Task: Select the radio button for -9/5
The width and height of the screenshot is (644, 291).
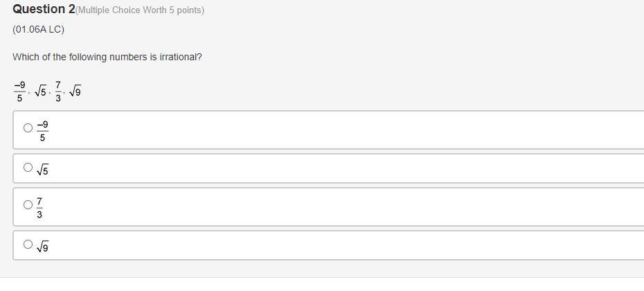Action: [28, 127]
